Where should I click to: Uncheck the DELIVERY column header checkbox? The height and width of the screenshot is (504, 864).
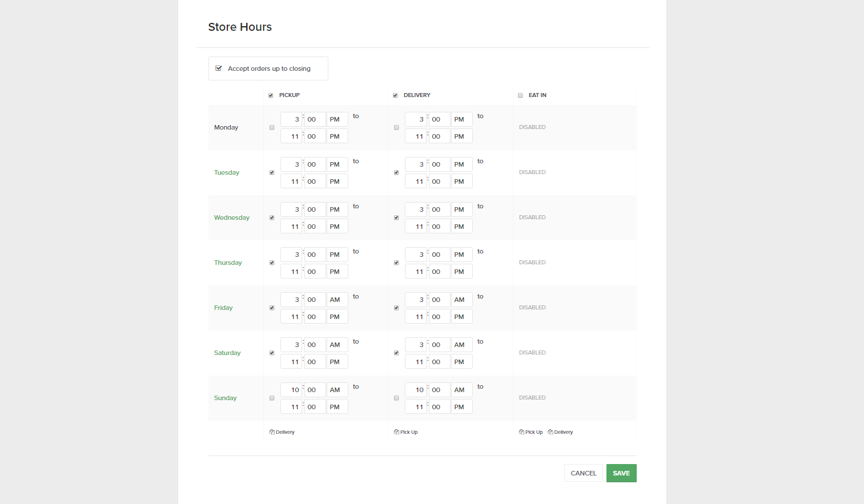coord(395,95)
